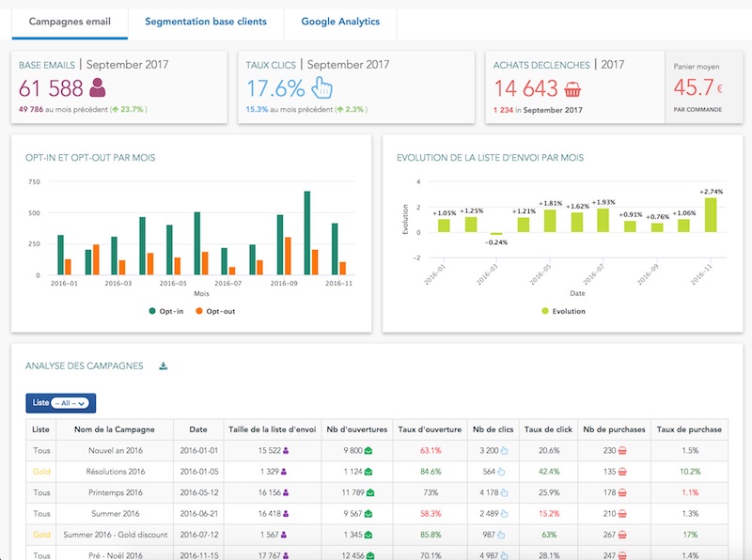Screen dimensions: 752x560
Task: Click the hand icon next to 2 489
Action: point(504,514)
